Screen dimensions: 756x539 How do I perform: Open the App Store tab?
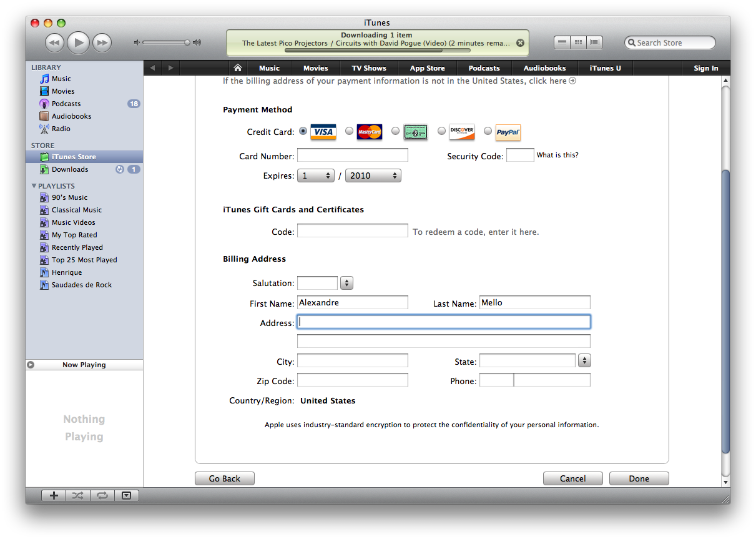[427, 68]
